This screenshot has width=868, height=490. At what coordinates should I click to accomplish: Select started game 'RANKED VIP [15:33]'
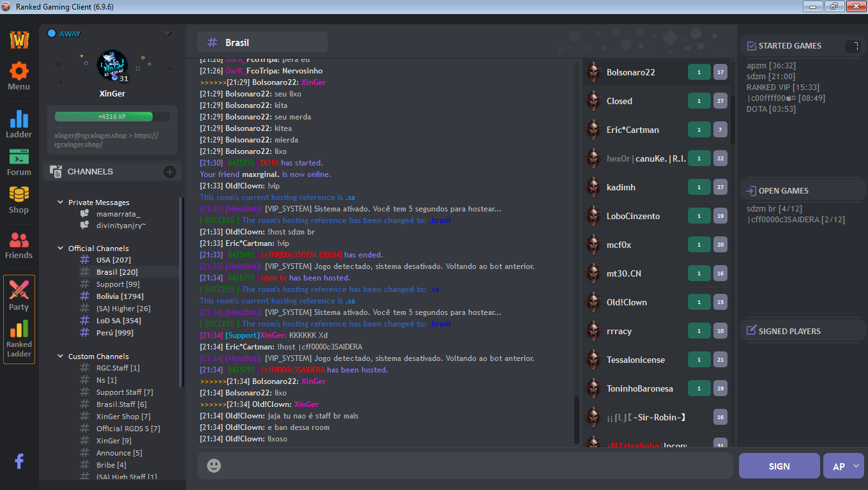pos(783,88)
